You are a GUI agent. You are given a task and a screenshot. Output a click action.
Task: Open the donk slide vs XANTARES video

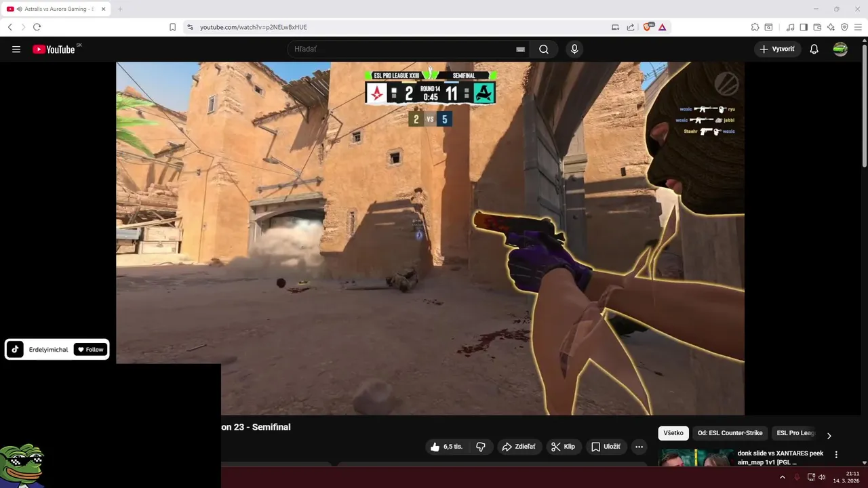781,457
